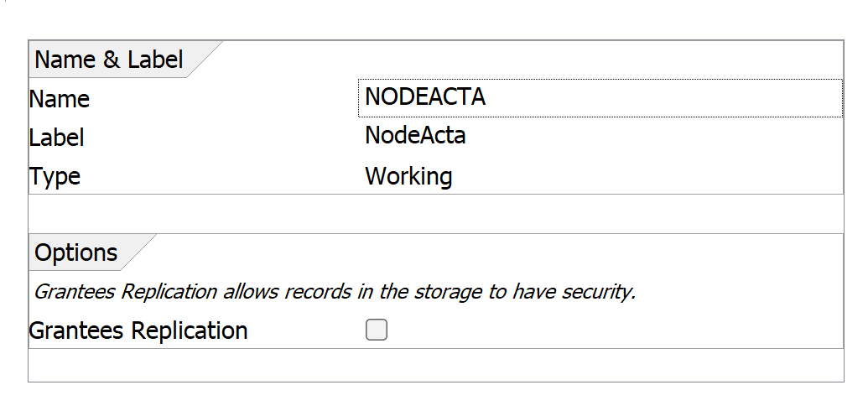This screenshot has width=868, height=411.
Task: Click the empty area right of Working value
Action: [646, 177]
